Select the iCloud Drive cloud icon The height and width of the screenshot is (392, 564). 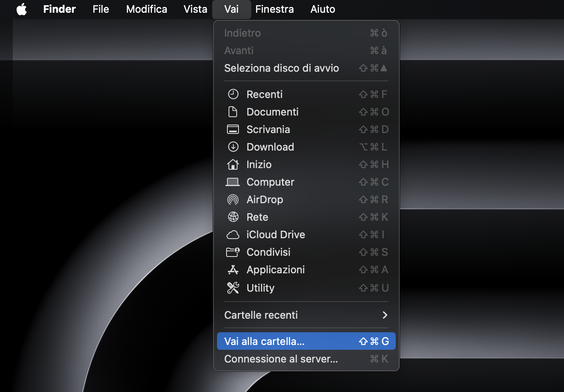tap(233, 234)
